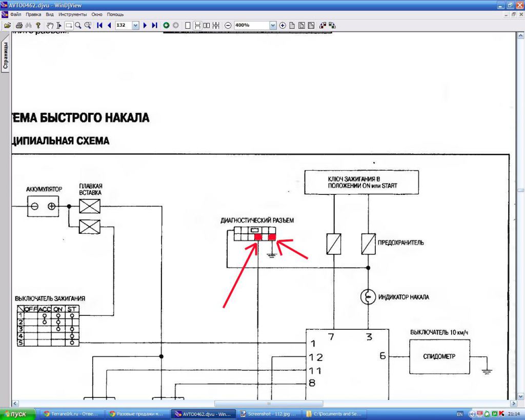Image resolution: width=525 pixels, height=420 pixels.
Task: Expand the 400% zoom level dropdown
Action: click(272, 25)
